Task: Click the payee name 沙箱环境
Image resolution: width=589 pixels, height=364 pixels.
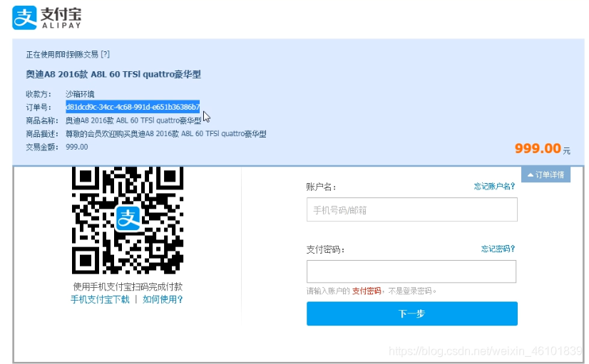Action: (80, 94)
